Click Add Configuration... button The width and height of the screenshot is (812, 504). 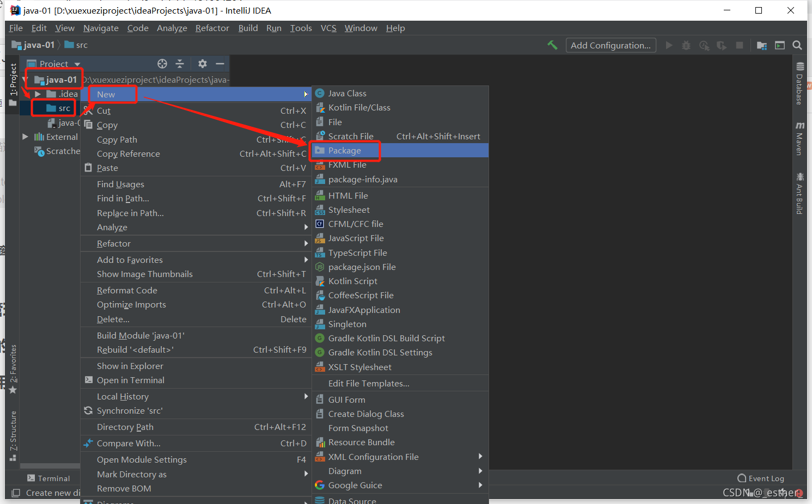(x=610, y=45)
